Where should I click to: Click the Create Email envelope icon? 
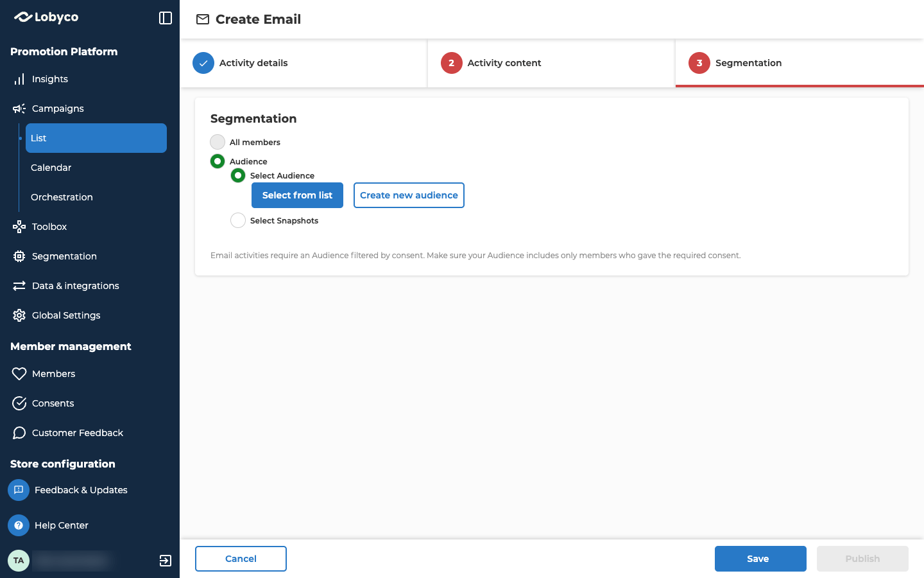pyautogui.click(x=203, y=19)
